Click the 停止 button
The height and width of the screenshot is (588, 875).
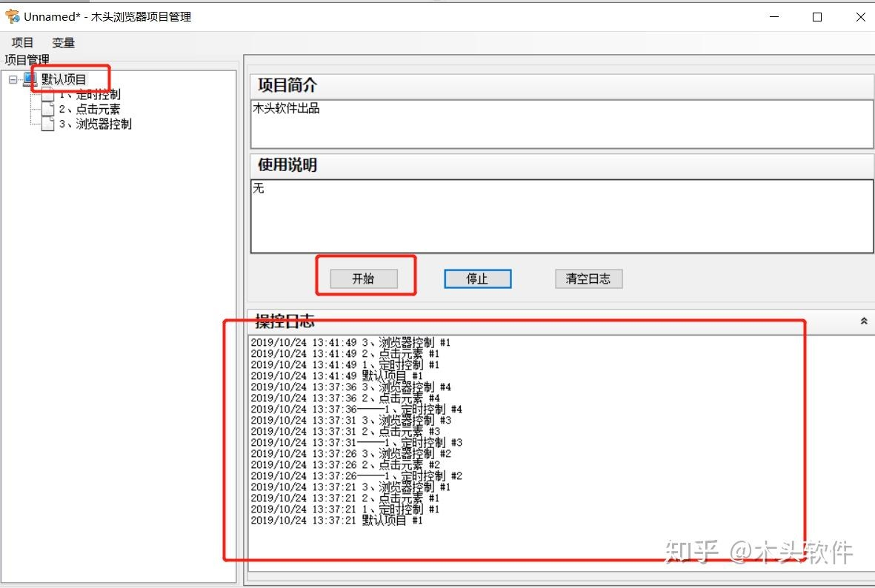[x=477, y=278]
